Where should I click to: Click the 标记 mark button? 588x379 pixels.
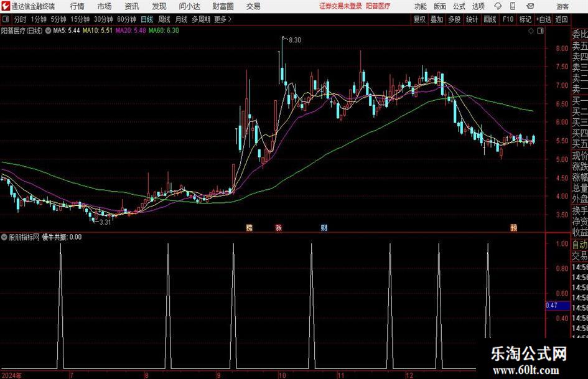tap(525, 19)
